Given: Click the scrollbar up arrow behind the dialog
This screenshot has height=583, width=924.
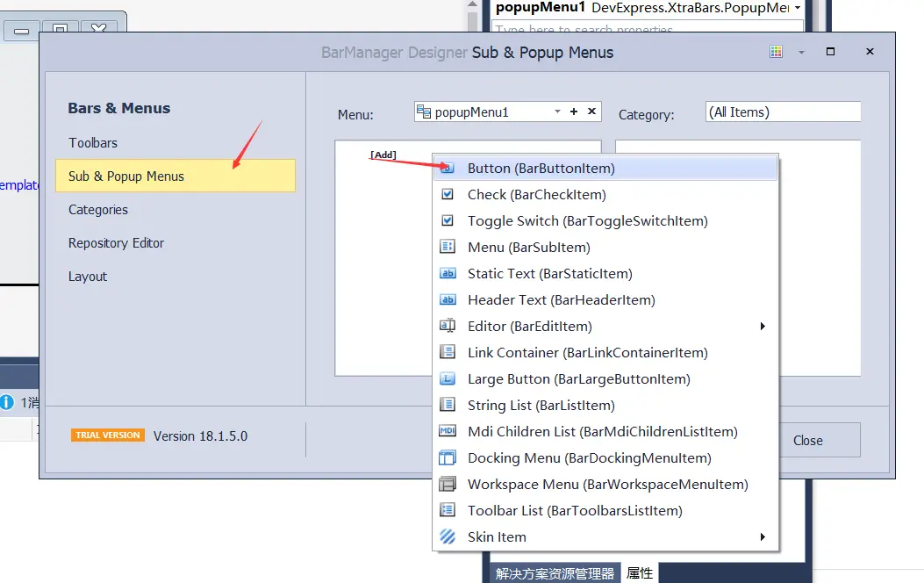Looking at the screenshot, I should [x=472, y=4].
